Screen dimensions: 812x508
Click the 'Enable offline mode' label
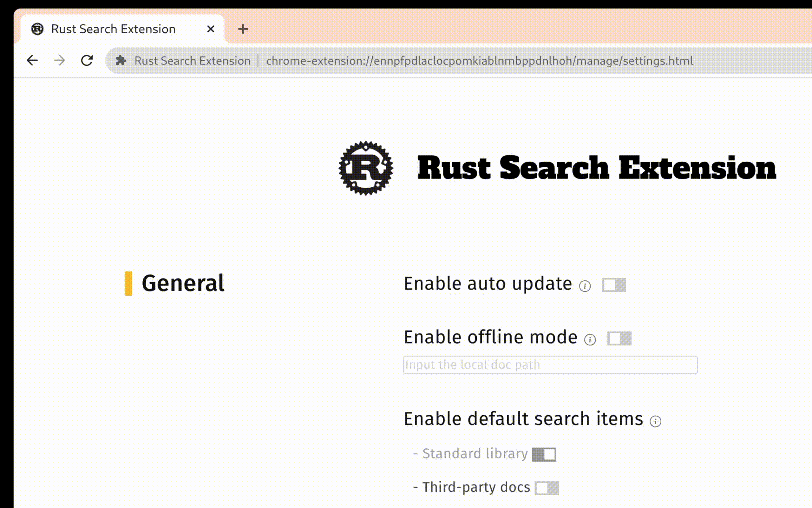click(491, 337)
